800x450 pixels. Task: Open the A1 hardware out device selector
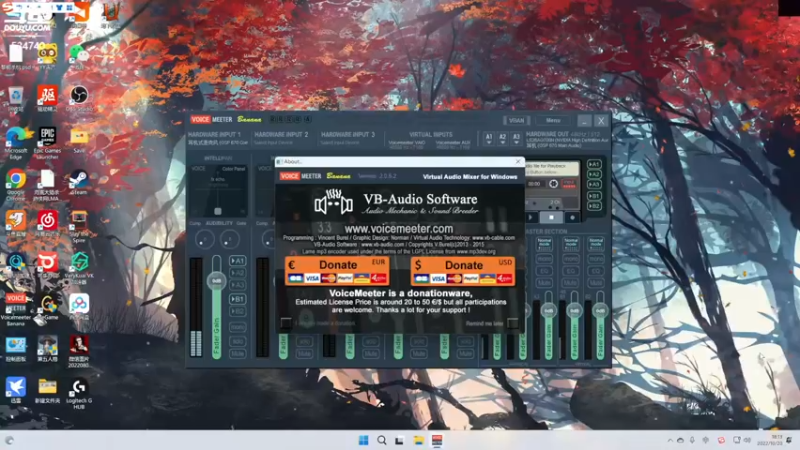pos(489,138)
